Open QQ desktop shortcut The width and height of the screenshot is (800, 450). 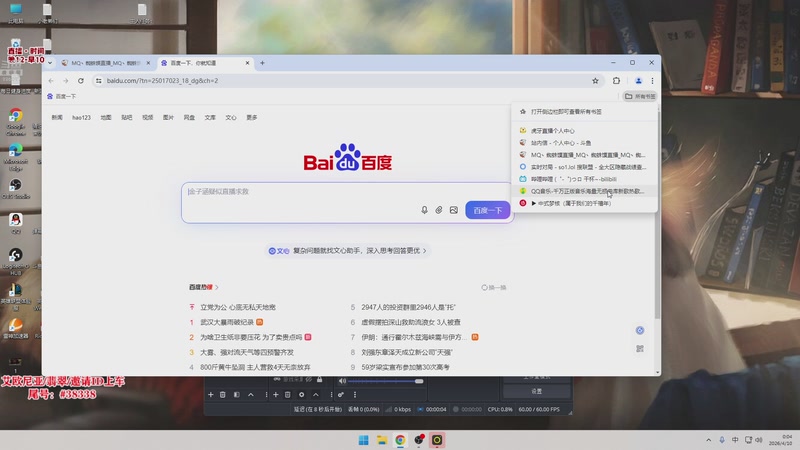16,223
